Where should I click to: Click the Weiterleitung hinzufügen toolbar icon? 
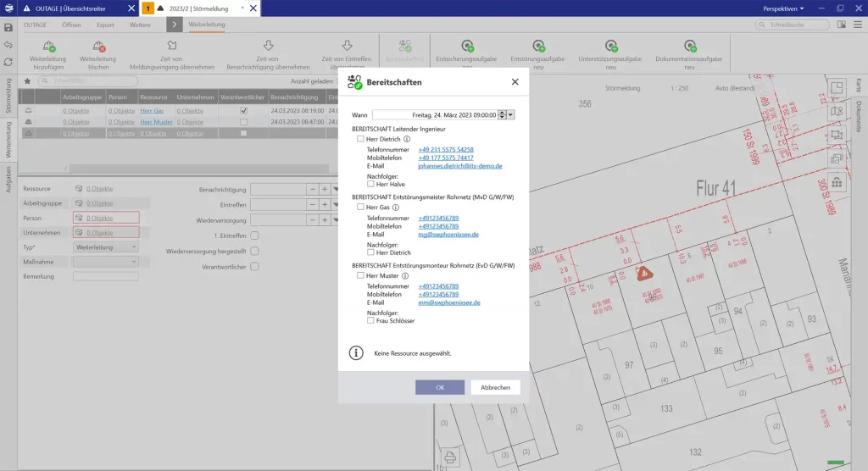(48, 46)
